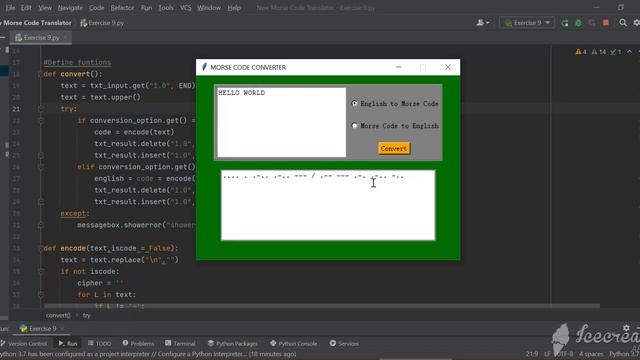The height and width of the screenshot is (360, 640).
Task: Open the Run menu
Action: click(146, 8)
